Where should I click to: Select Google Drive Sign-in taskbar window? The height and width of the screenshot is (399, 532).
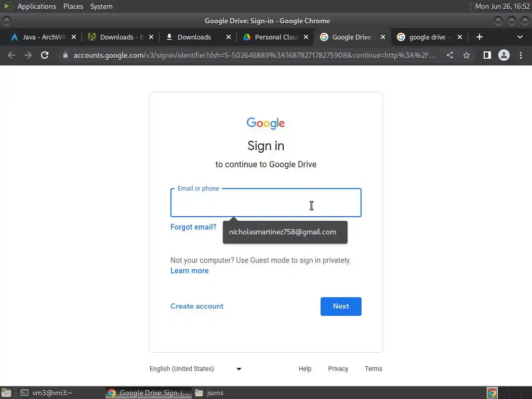point(149,393)
